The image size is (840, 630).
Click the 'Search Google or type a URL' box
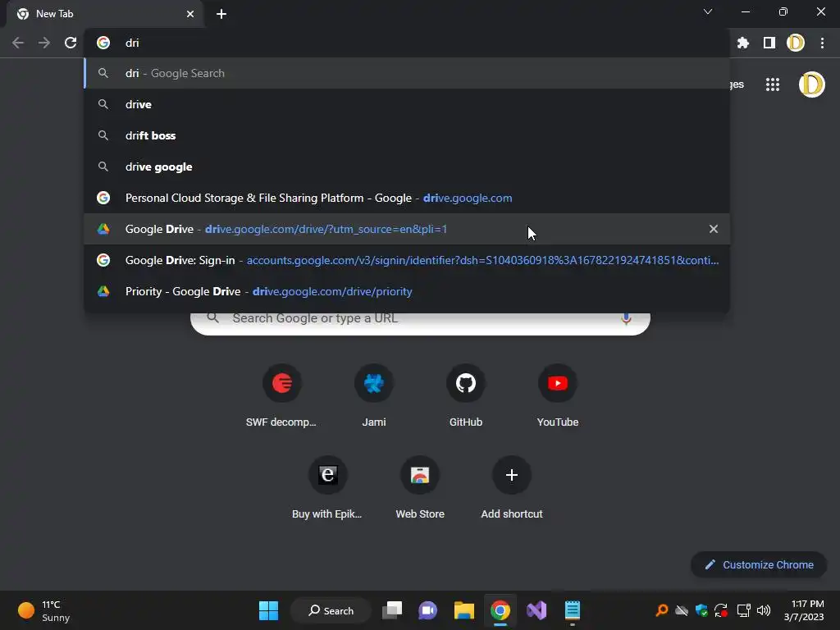(x=420, y=323)
